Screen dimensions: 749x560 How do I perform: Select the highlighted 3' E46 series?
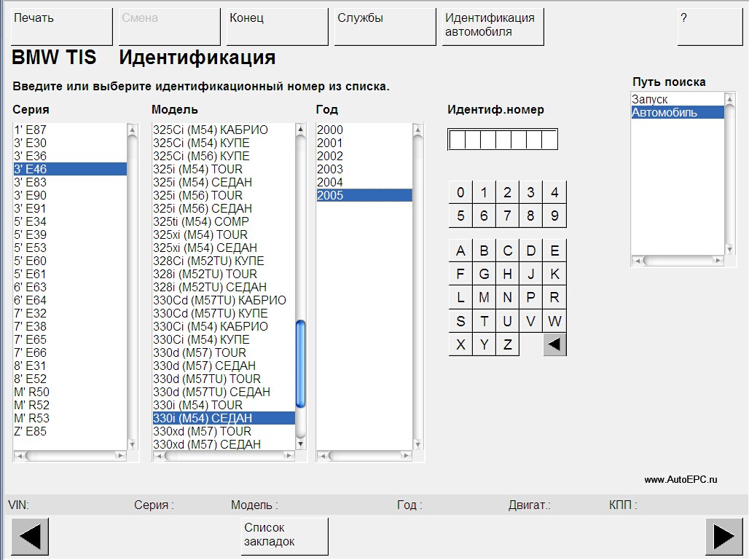[x=70, y=169]
